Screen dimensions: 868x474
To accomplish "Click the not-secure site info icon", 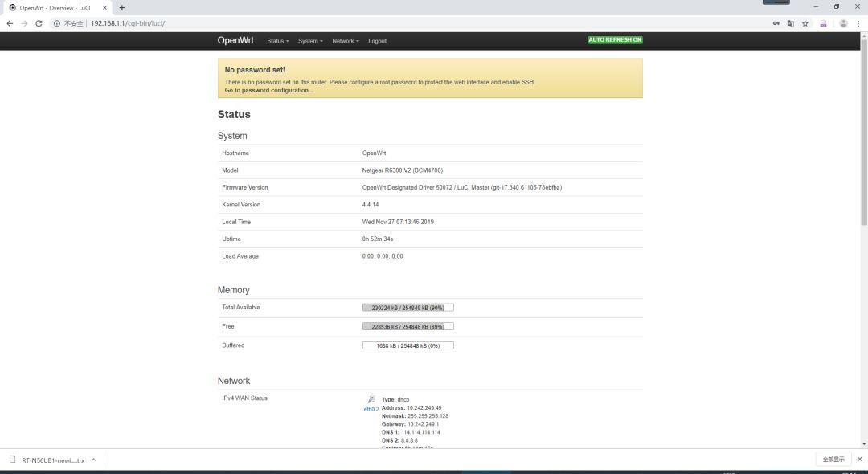I will [56, 23].
